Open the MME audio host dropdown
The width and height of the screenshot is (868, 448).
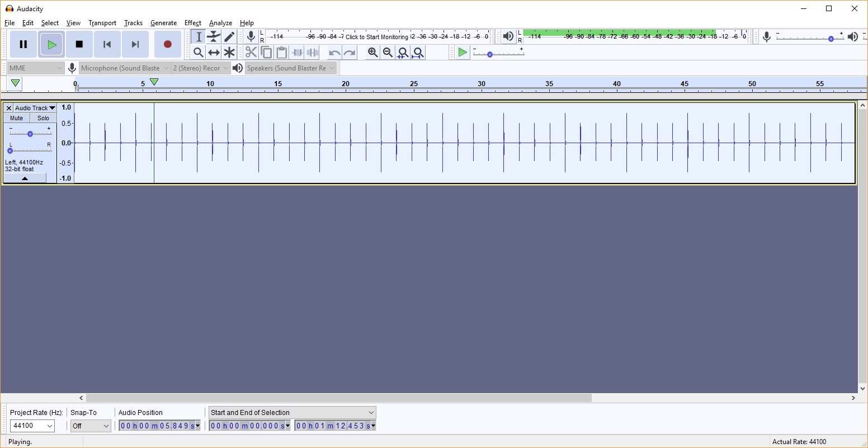pos(36,68)
